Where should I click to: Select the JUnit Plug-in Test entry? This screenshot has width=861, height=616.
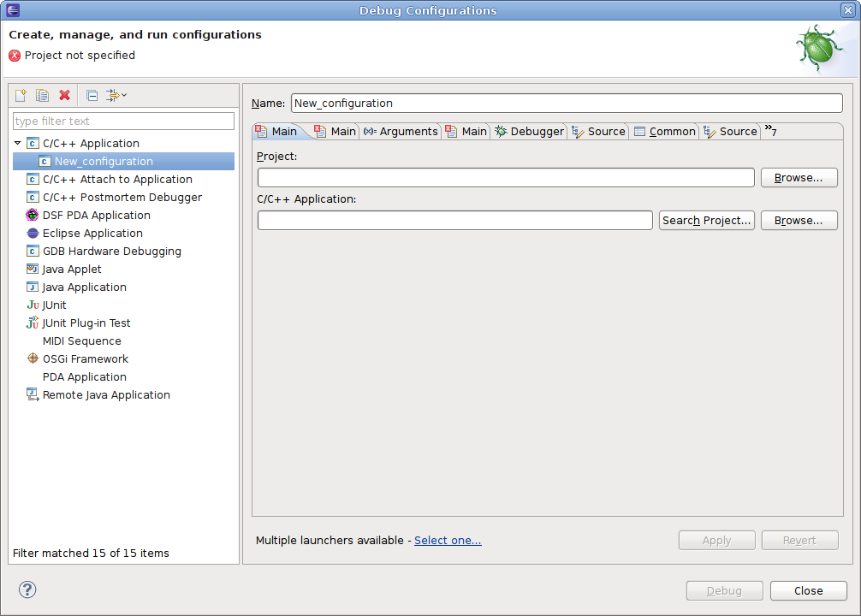[86, 323]
